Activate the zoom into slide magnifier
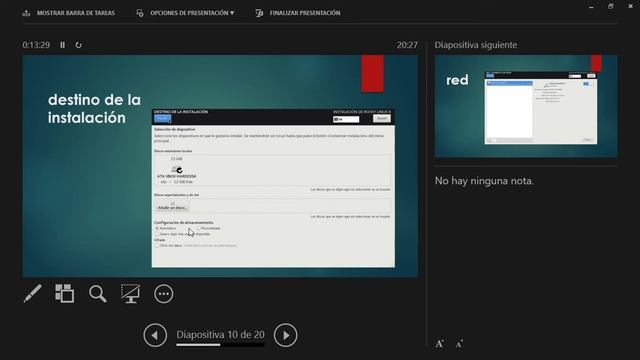The image size is (640, 360). [98, 293]
